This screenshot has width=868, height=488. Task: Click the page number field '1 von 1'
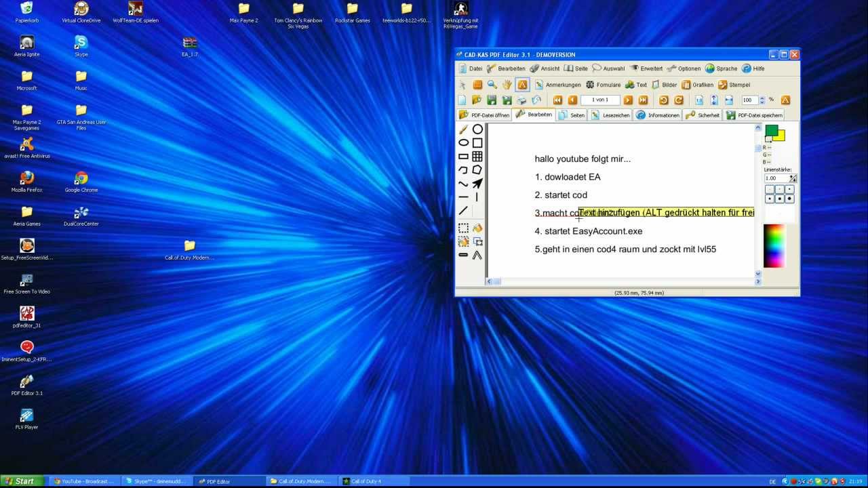pyautogui.click(x=600, y=100)
